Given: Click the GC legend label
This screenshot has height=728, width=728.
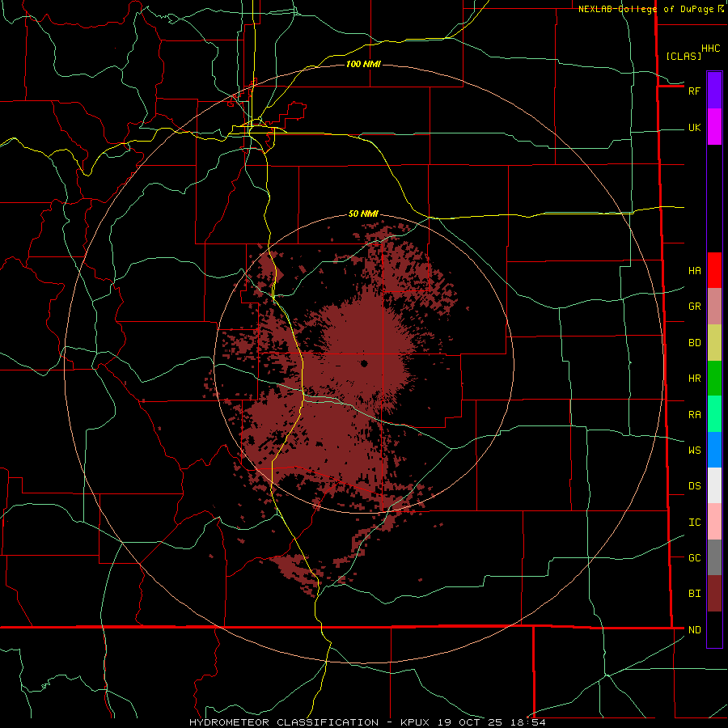Looking at the screenshot, I should click(694, 558).
